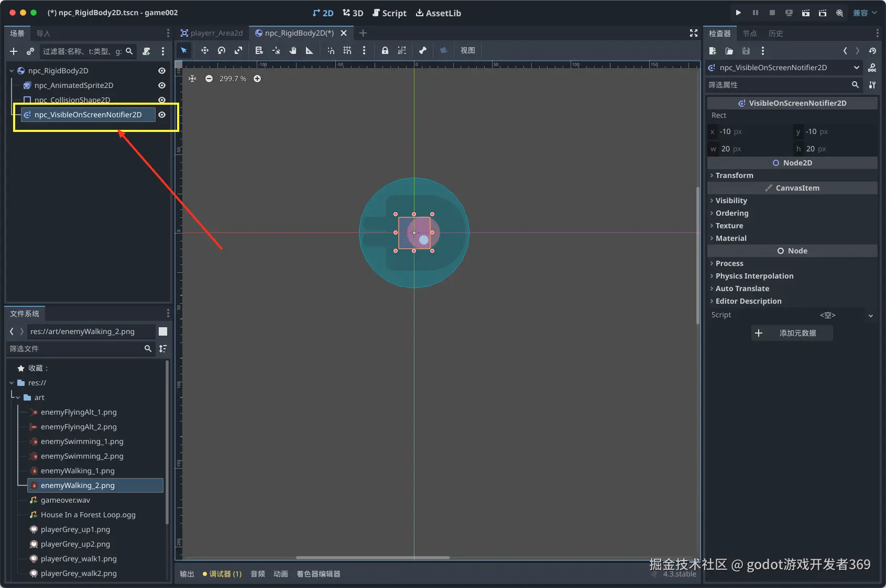Image resolution: width=886 pixels, height=588 pixels.
Task: Expand the Transform property section
Action: (x=734, y=175)
